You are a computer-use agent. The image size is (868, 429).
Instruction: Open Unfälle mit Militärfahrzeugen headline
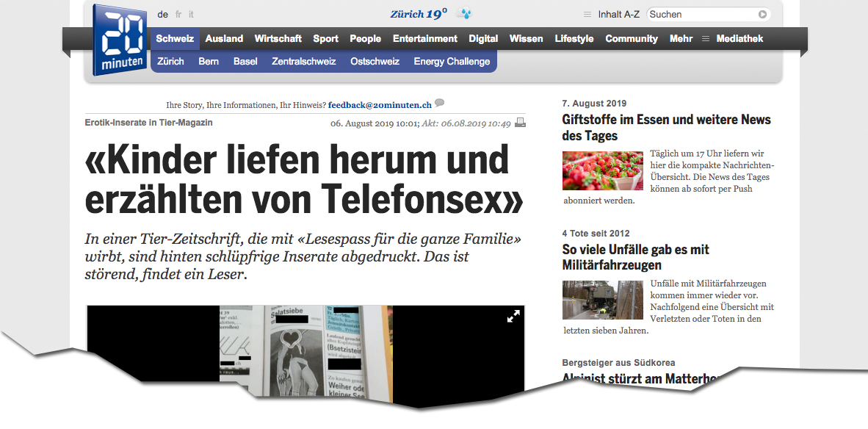tap(635, 257)
